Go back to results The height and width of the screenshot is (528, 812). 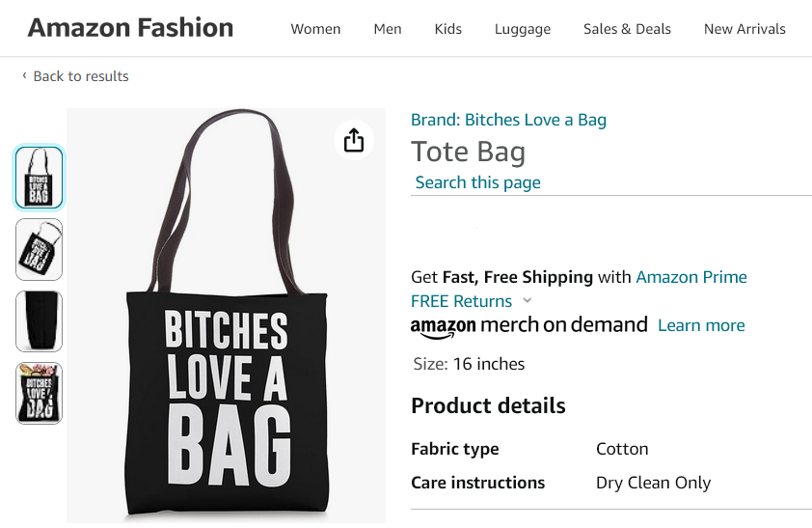coord(81,76)
